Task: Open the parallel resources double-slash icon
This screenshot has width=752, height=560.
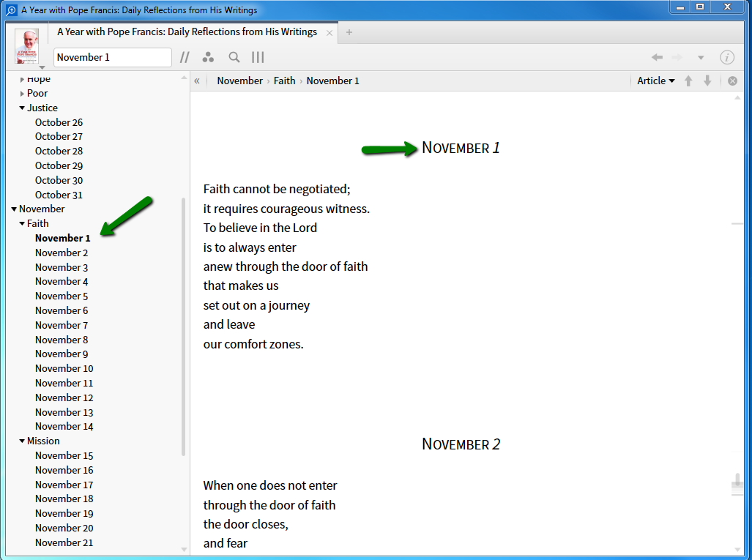Action: point(185,58)
